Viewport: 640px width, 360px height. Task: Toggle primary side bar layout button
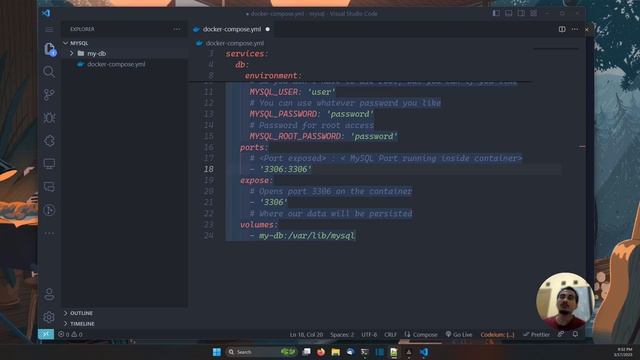click(496, 13)
